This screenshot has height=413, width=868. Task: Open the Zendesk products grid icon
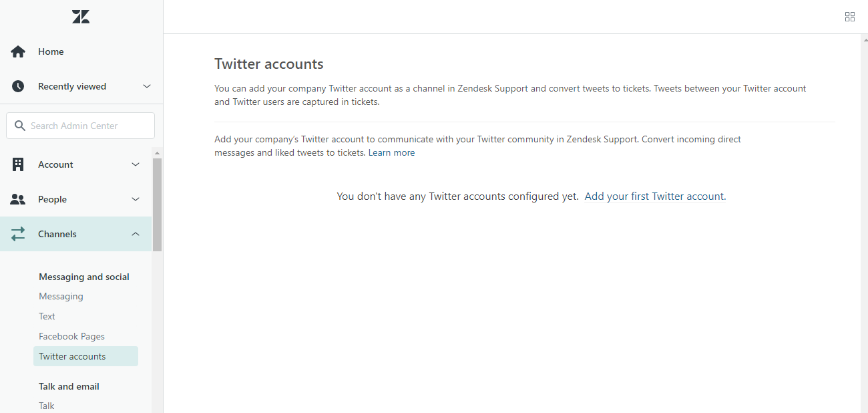(x=849, y=16)
